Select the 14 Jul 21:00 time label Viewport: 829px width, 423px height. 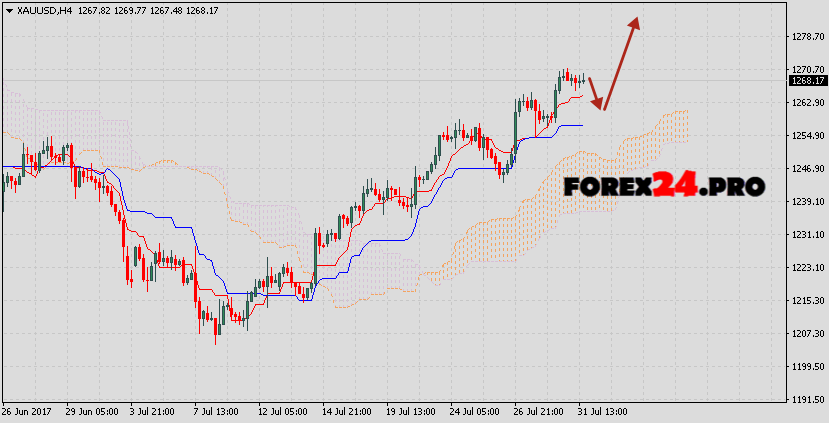pos(346,412)
